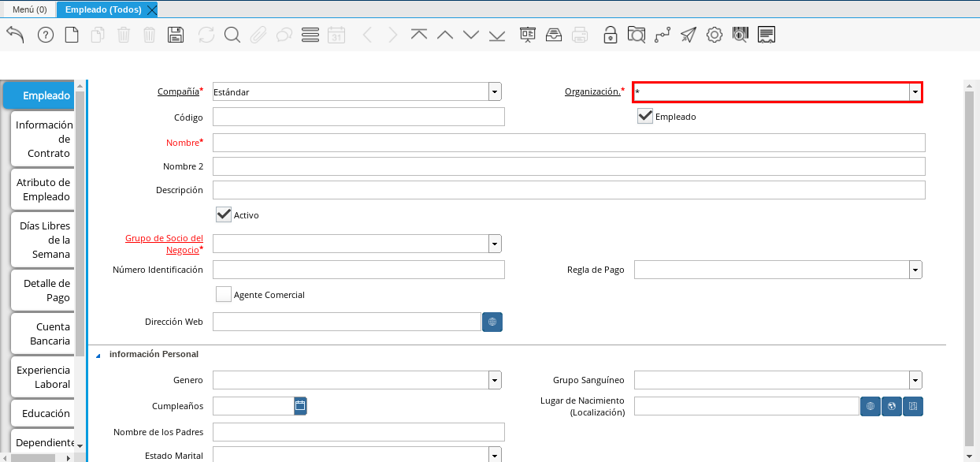The width and height of the screenshot is (980, 462).
Task: Click the Grupo de Socio del Negocio link
Action: (x=164, y=244)
